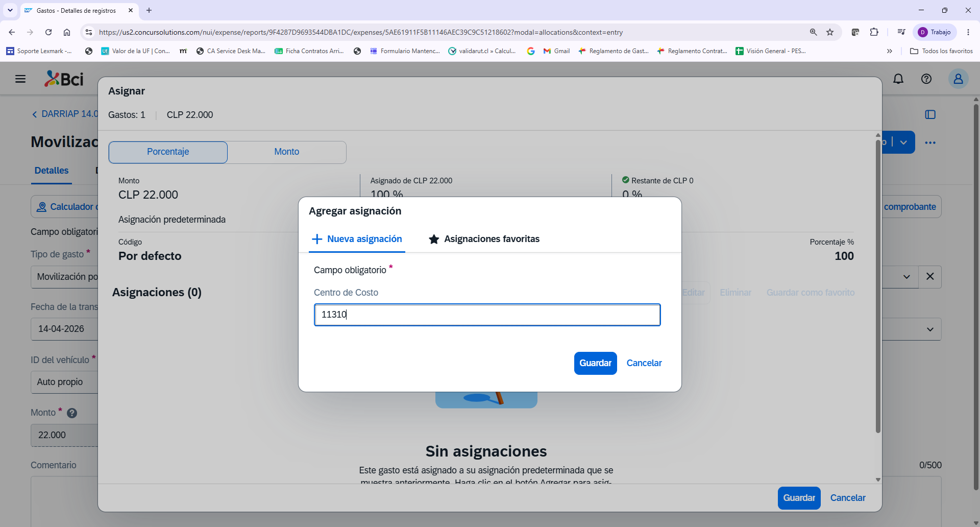Screen dimensions: 980x527
Task: Select the Nueva asignación tab
Action: click(357, 239)
